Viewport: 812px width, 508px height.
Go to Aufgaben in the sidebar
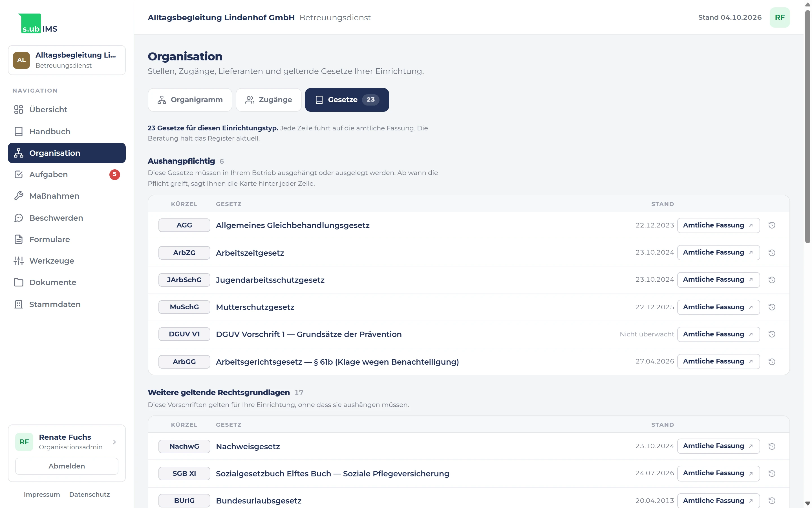pos(67,174)
